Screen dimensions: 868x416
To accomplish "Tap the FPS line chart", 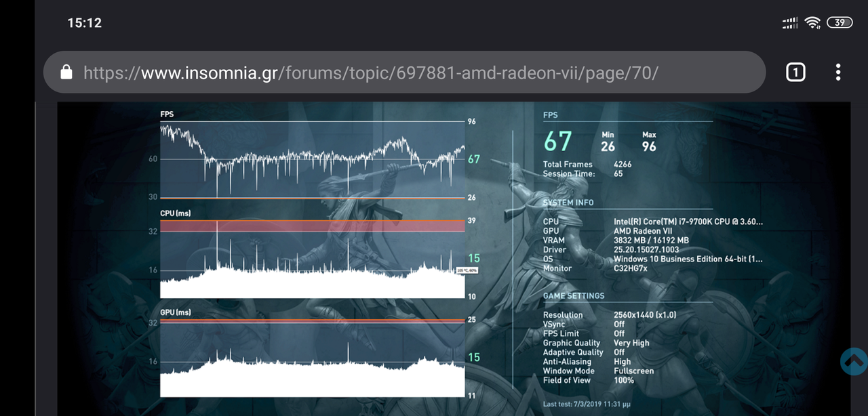I will [313, 160].
